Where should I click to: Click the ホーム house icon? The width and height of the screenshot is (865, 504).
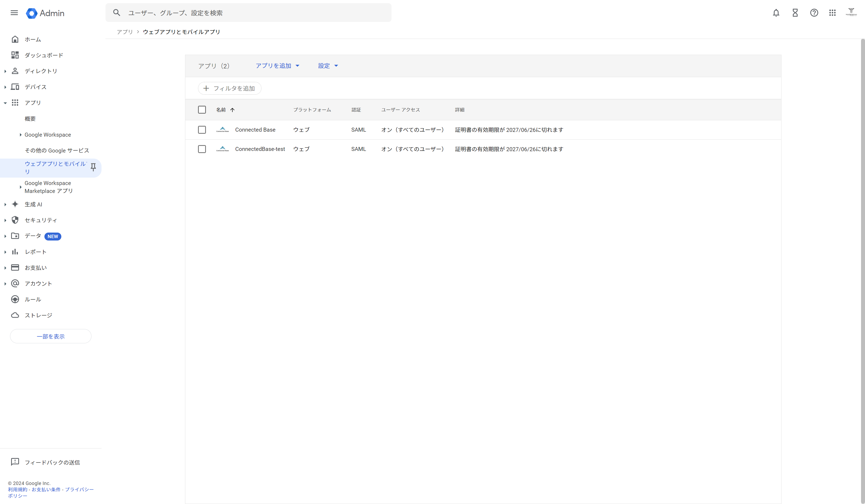(x=15, y=39)
